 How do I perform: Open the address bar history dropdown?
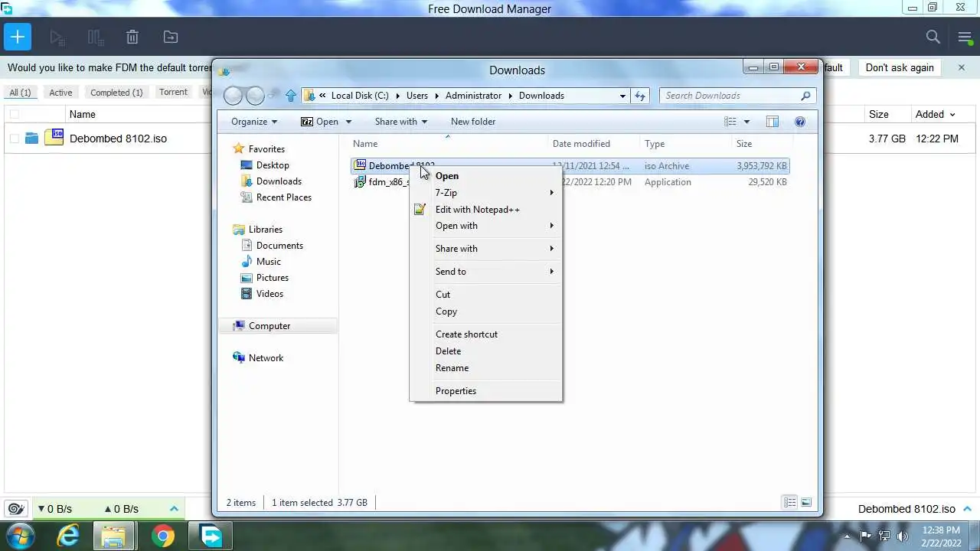point(622,96)
